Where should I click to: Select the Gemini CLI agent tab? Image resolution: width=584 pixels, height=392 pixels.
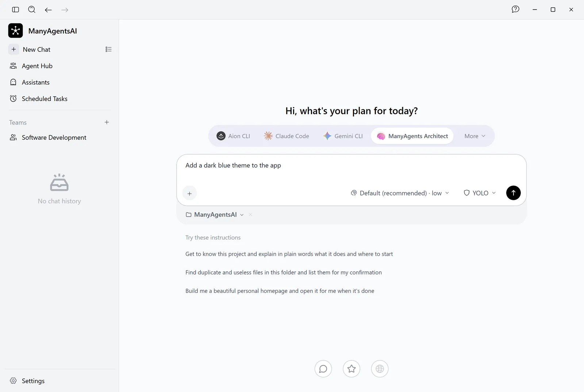343,136
